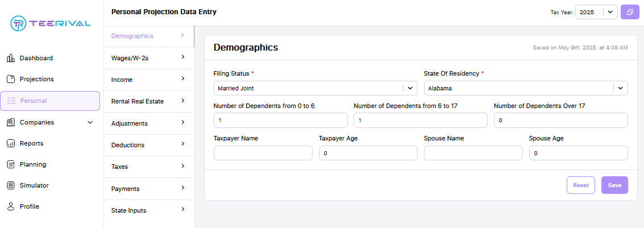This screenshot has height=228, width=644.
Task: Click the Companies building icon
Action: [x=11, y=122]
